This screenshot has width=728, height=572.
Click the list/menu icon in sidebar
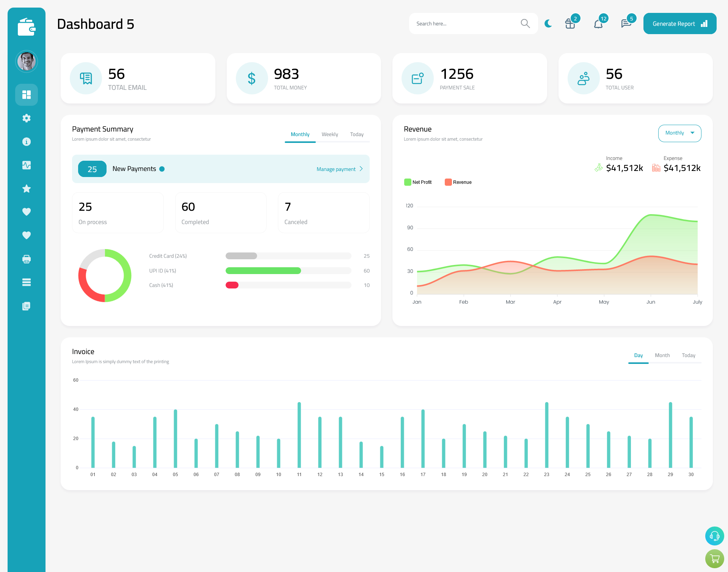coord(27,282)
